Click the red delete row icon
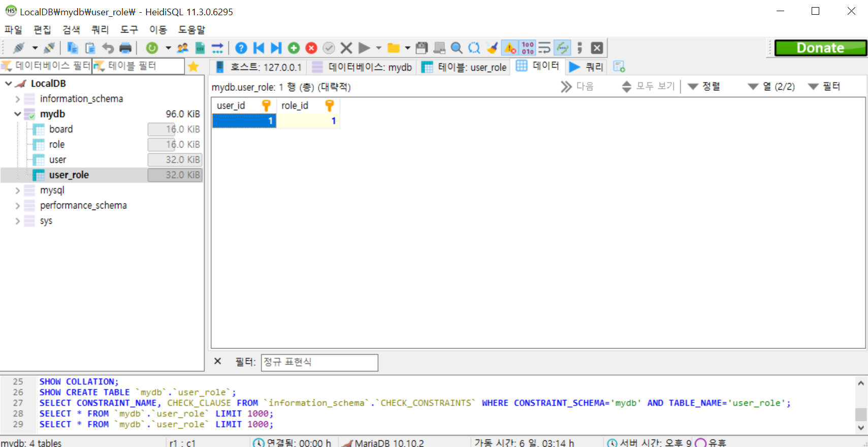The image size is (868, 447). click(311, 48)
